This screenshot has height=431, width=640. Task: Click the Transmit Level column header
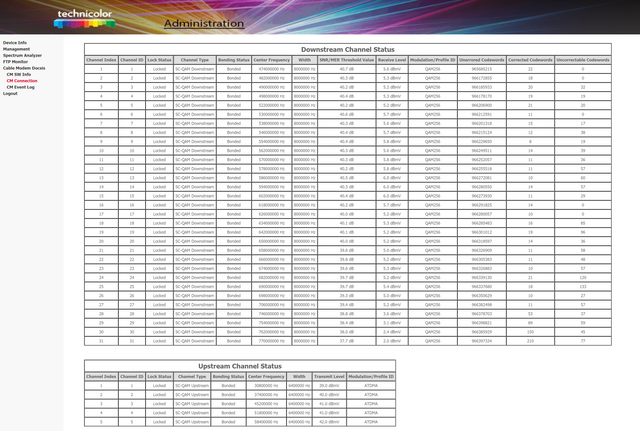tap(329, 376)
